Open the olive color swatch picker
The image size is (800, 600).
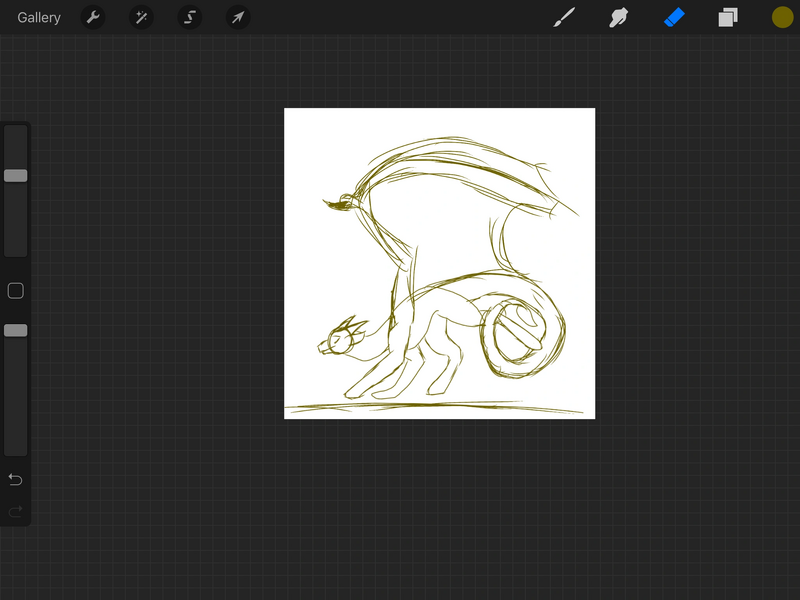(x=782, y=18)
